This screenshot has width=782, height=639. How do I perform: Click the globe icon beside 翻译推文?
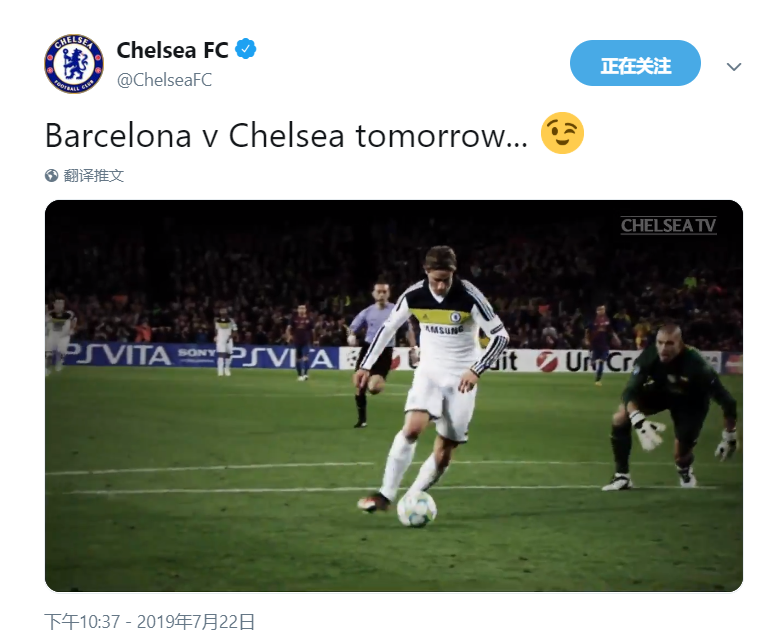[51, 176]
